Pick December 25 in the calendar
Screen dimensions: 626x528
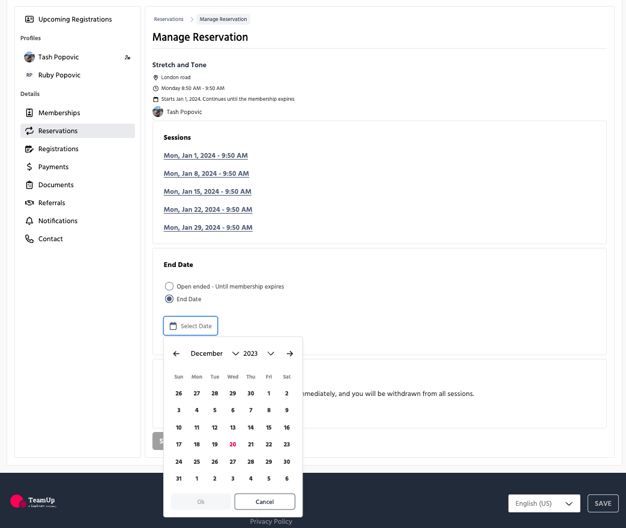pyautogui.click(x=197, y=462)
